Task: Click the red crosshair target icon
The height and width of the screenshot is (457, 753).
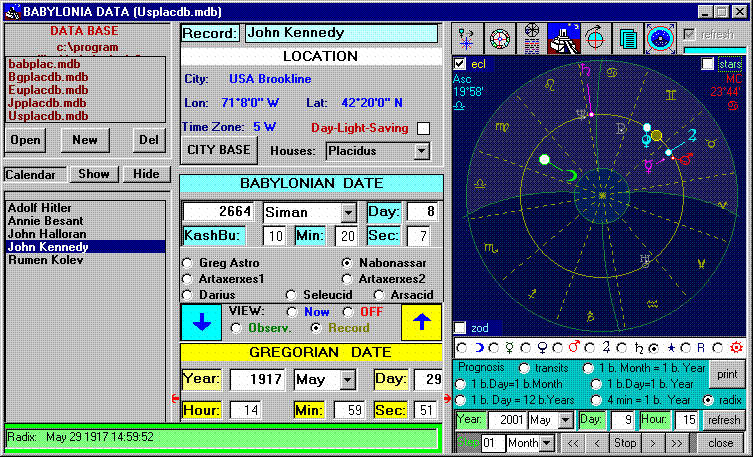Action: pyautogui.click(x=595, y=38)
